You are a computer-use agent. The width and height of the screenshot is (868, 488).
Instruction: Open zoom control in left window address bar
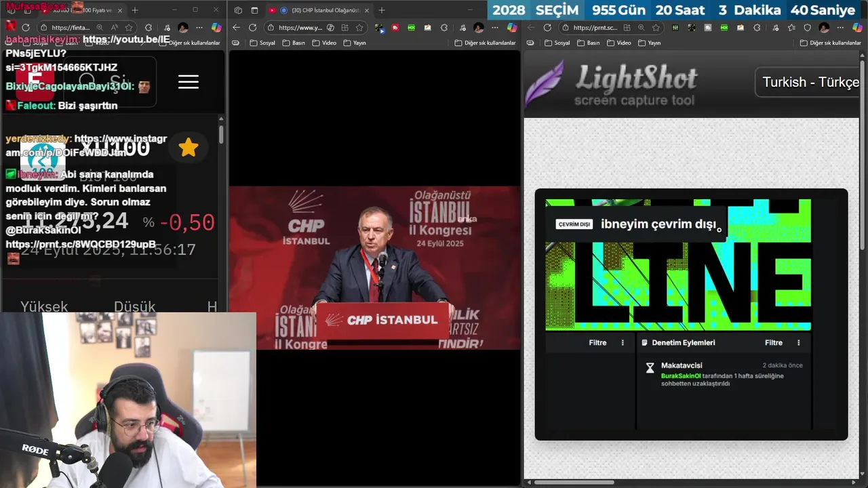coord(100,28)
